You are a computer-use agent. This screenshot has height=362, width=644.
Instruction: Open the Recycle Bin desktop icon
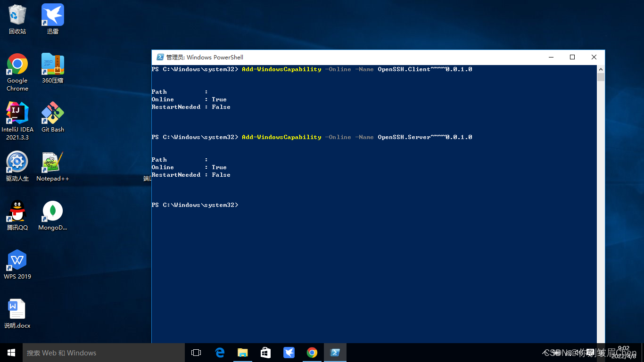click(17, 15)
